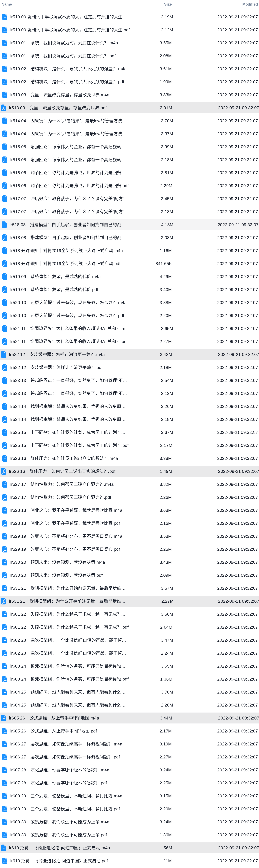This screenshot has height=868, width=259.
Task: Select the 3.88M size value
Action: pyautogui.click(x=166, y=303)
